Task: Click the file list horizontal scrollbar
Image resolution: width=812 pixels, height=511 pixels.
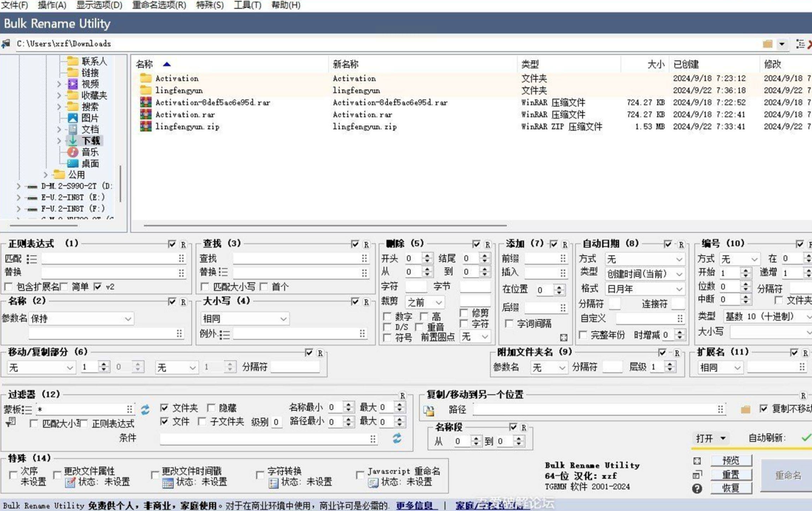Action: pos(324,225)
